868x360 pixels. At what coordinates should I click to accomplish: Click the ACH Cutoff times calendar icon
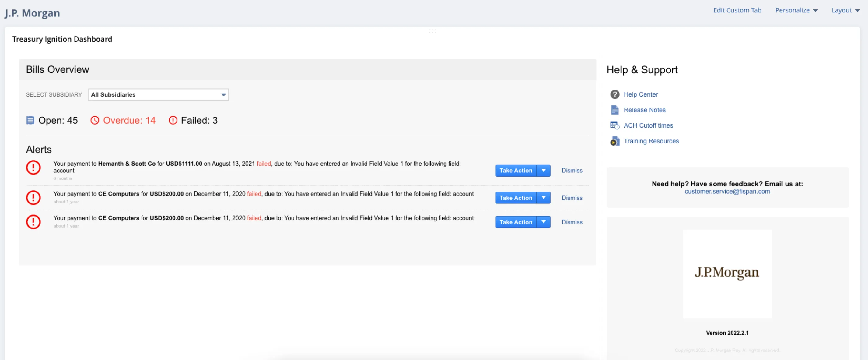(x=614, y=125)
